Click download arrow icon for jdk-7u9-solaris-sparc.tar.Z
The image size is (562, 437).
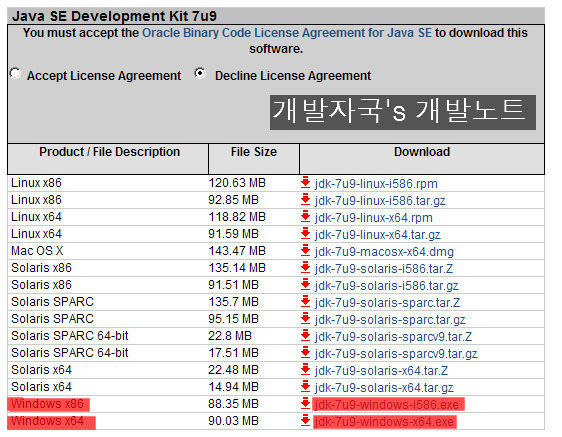305,301
